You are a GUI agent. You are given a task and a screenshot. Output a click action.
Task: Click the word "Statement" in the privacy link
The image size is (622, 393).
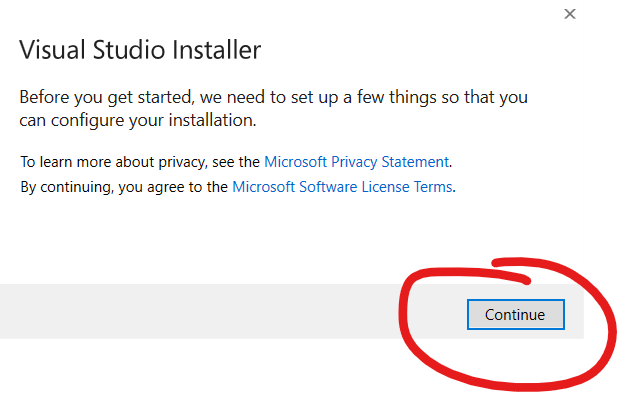415,162
